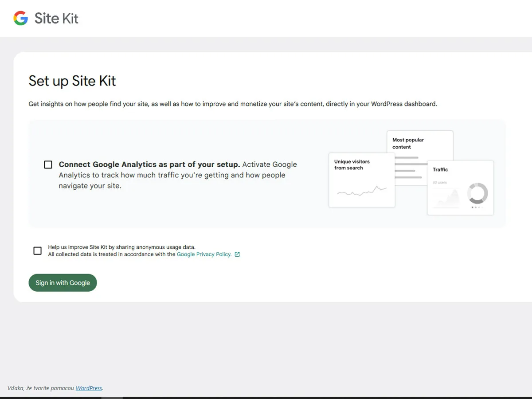
Task: Click the Sign in with Google button
Action: click(x=63, y=283)
